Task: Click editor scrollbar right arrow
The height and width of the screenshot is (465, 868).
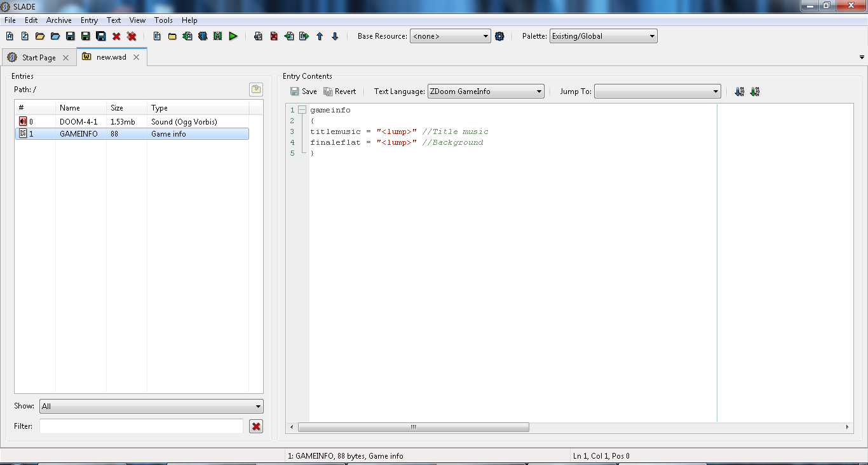Action: pyautogui.click(x=848, y=428)
